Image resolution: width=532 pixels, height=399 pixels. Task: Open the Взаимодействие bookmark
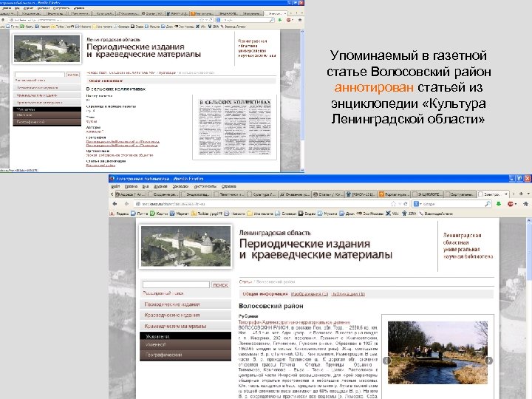(436, 214)
